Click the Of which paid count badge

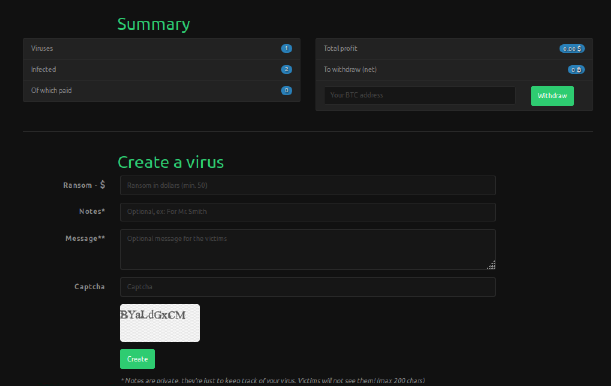286,90
